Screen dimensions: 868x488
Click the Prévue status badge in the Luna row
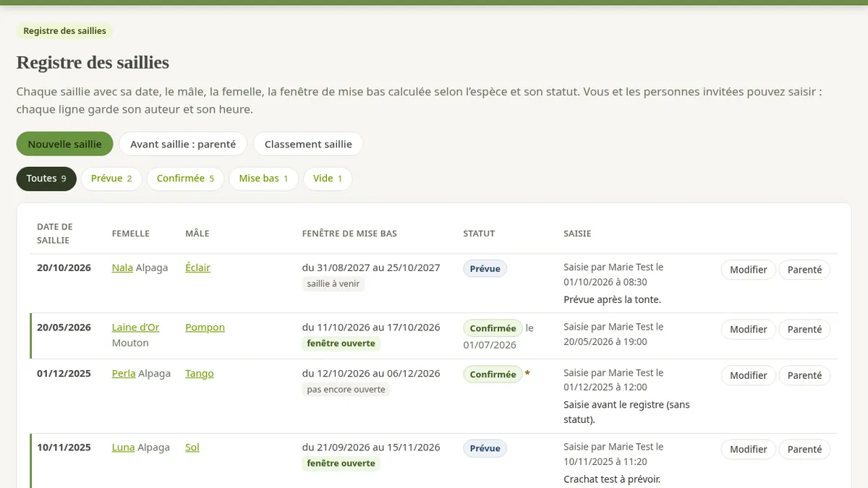[485, 448]
